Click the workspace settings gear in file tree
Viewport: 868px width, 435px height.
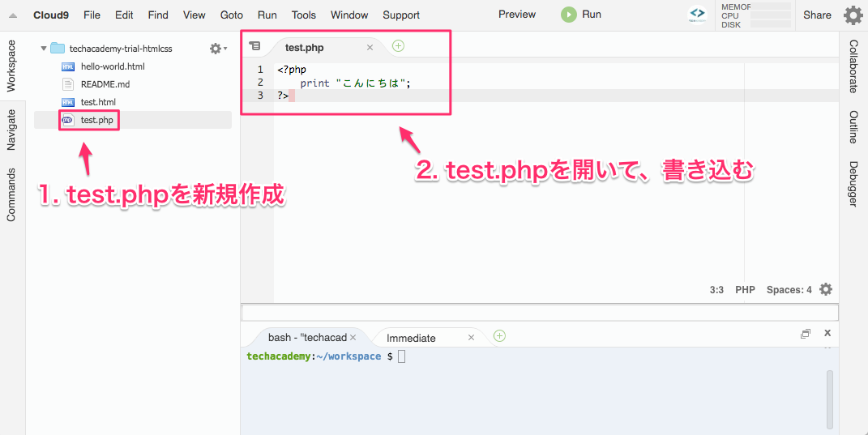point(216,49)
